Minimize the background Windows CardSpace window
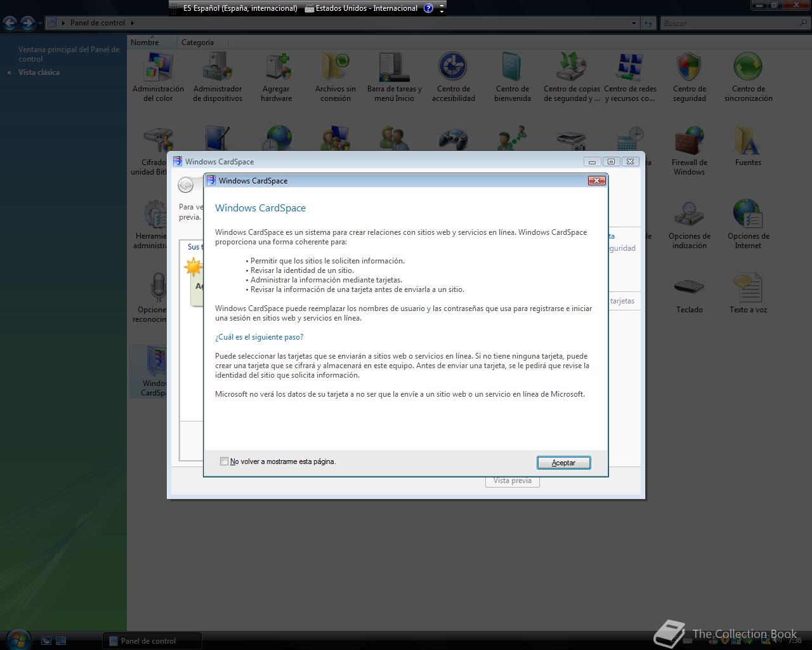 592,161
